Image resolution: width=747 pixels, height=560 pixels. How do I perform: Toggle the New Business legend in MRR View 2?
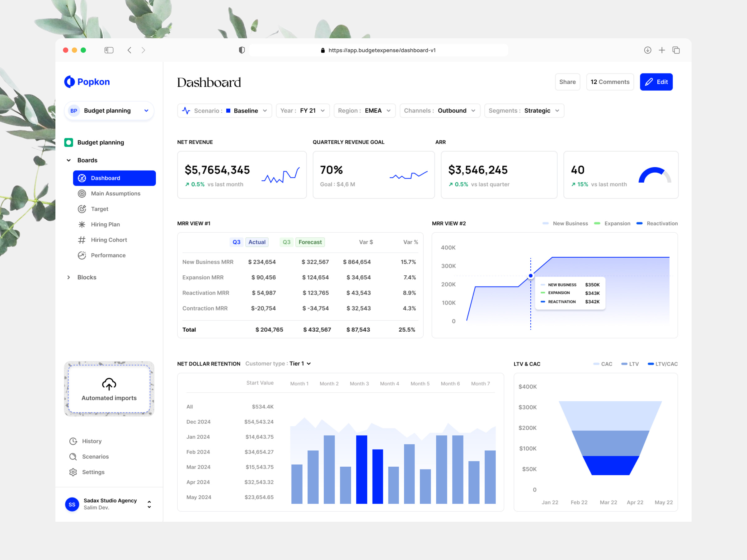[x=565, y=223]
